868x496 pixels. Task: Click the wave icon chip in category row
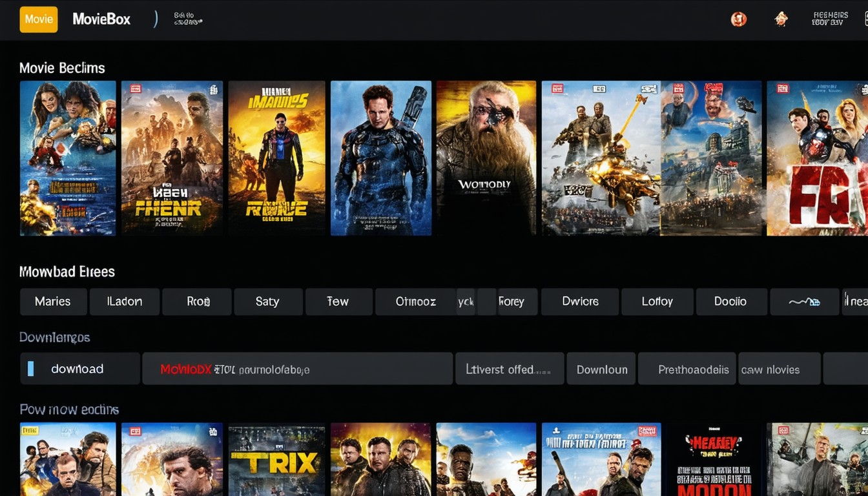coord(804,302)
